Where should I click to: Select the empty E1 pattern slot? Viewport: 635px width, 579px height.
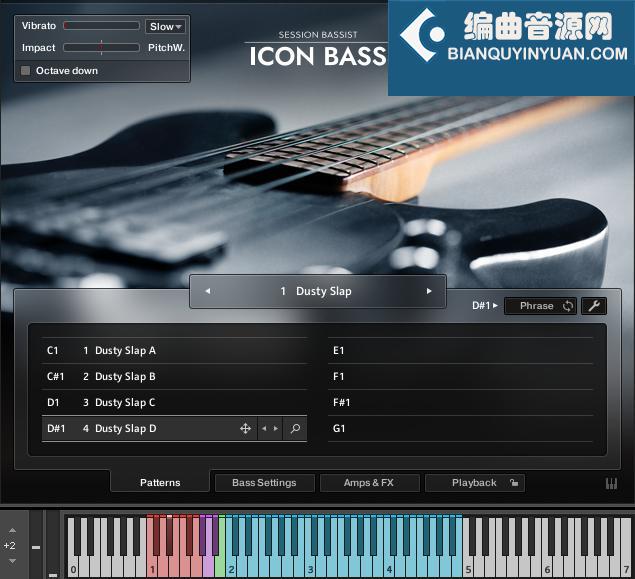coord(460,350)
